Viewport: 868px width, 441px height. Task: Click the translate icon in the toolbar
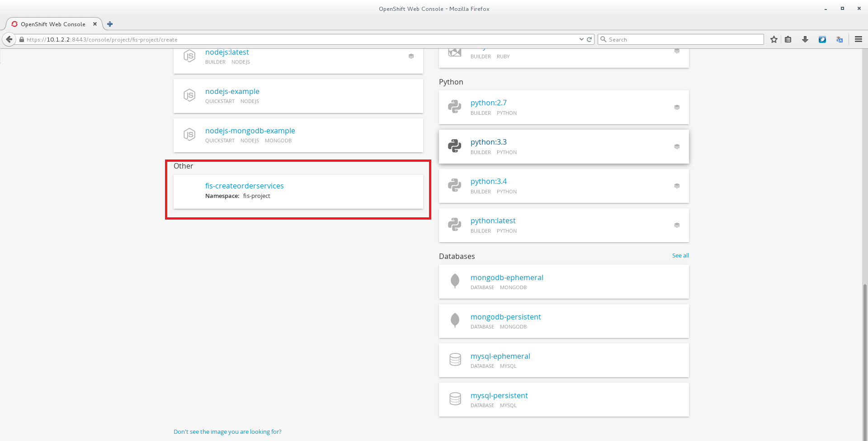[x=840, y=39]
